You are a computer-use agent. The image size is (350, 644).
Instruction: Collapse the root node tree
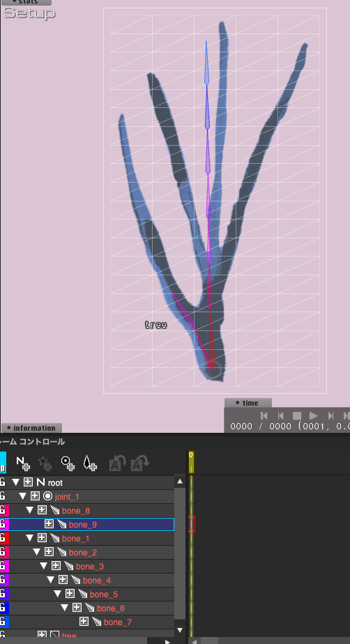click(16, 482)
